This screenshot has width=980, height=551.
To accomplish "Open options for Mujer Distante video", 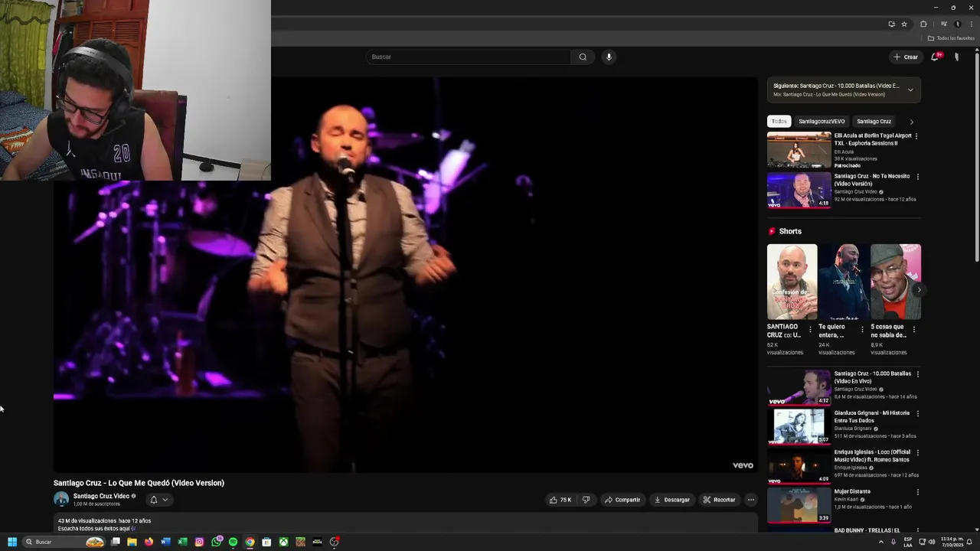I will click(x=917, y=492).
